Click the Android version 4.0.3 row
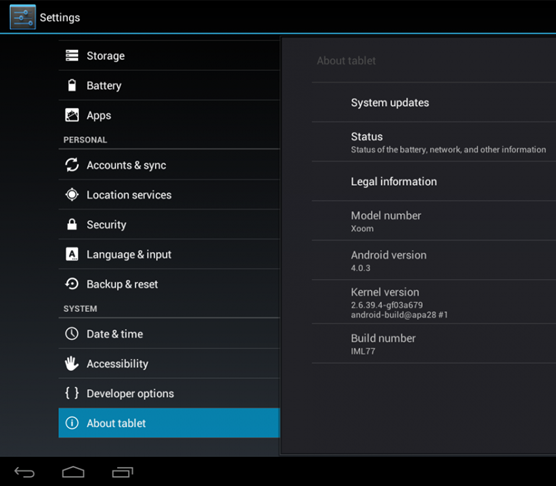 point(434,260)
